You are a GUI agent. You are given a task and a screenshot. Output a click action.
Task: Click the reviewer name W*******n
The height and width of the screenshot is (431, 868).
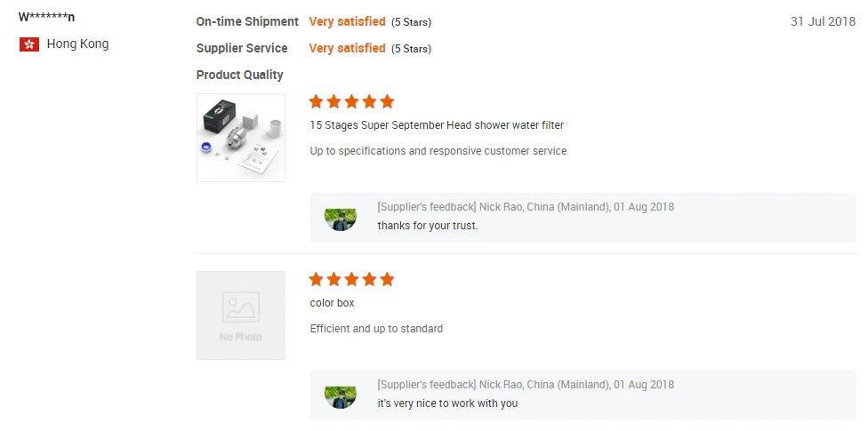[46, 17]
